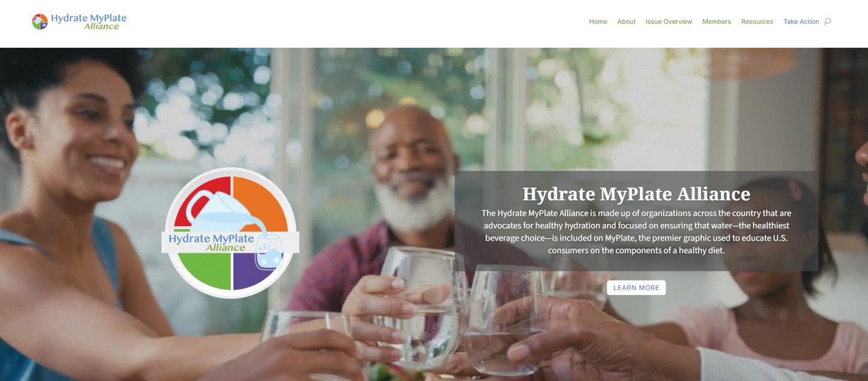Click the hero heading Hydrate MyPlate Alliance
Screen dimensions: 868x381
pyautogui.click(x=636, y=194)
